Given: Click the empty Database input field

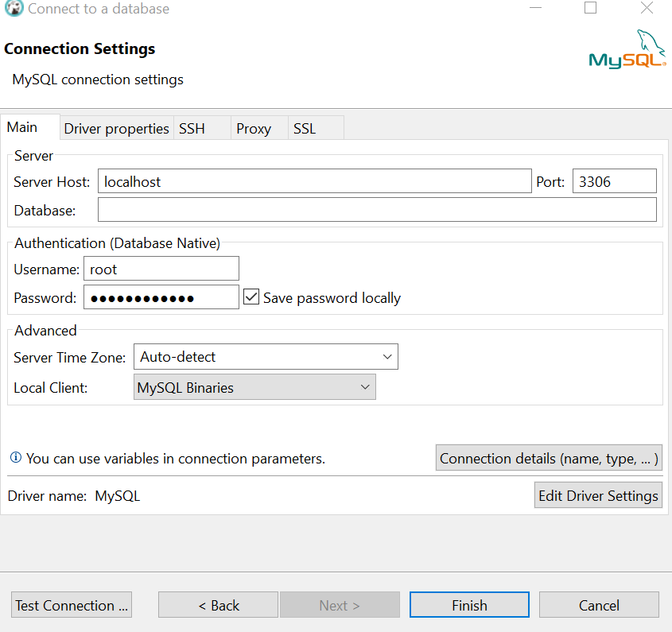Looking at the screenshot, I should pyautogui.click(x=377, y=210).
